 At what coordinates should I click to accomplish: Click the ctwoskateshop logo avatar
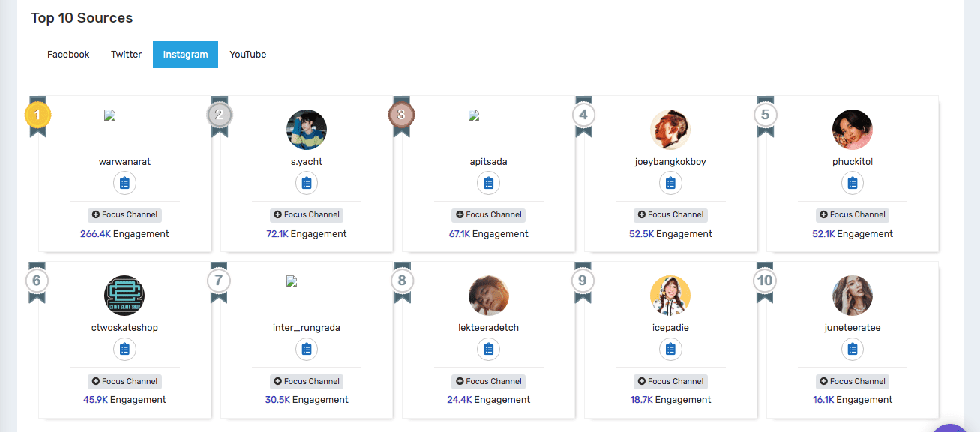pos(124,295)
